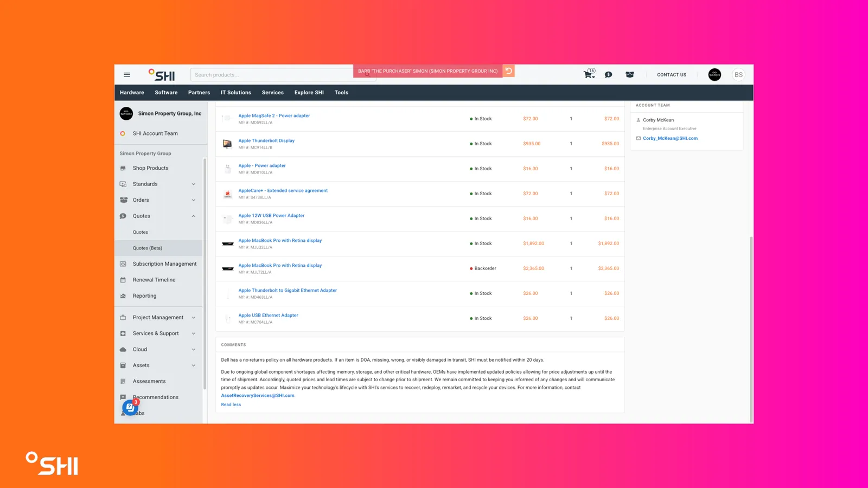Expand the Cloud section chevron
The width and height of the screenshot is (868, 488).
194,350
